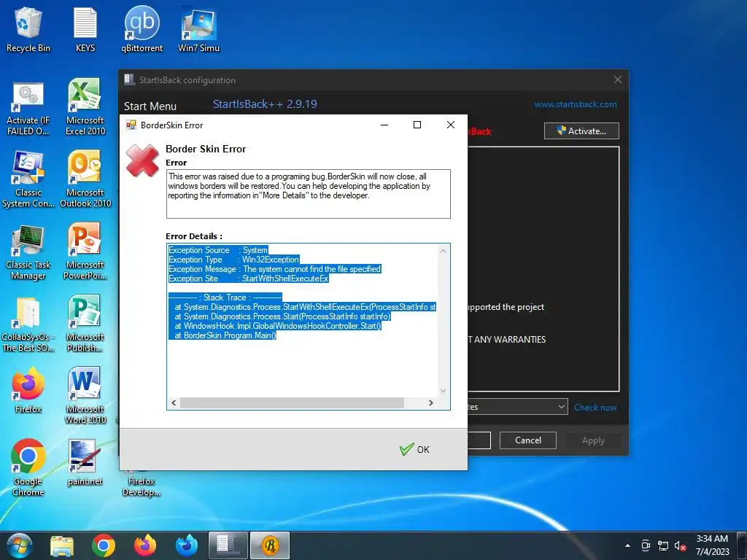Viewport: 747px width, 560px height.
Task: Open the Windows Start button
Action: pyautogui.click(x=20, y=545)
